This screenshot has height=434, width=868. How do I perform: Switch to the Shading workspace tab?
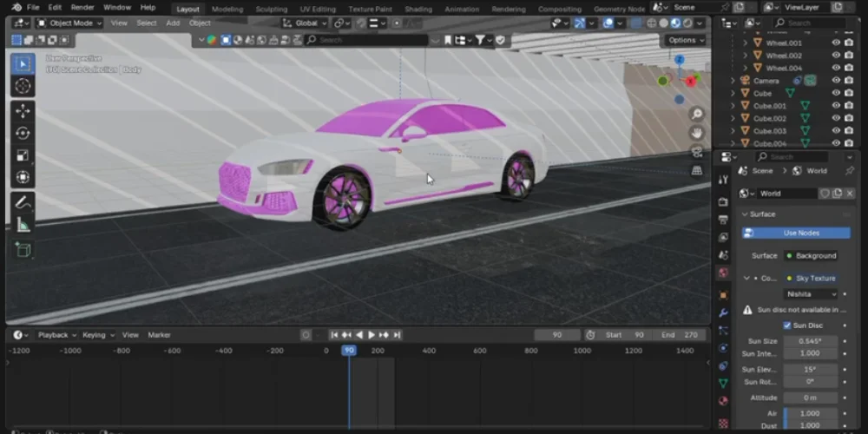418,9
